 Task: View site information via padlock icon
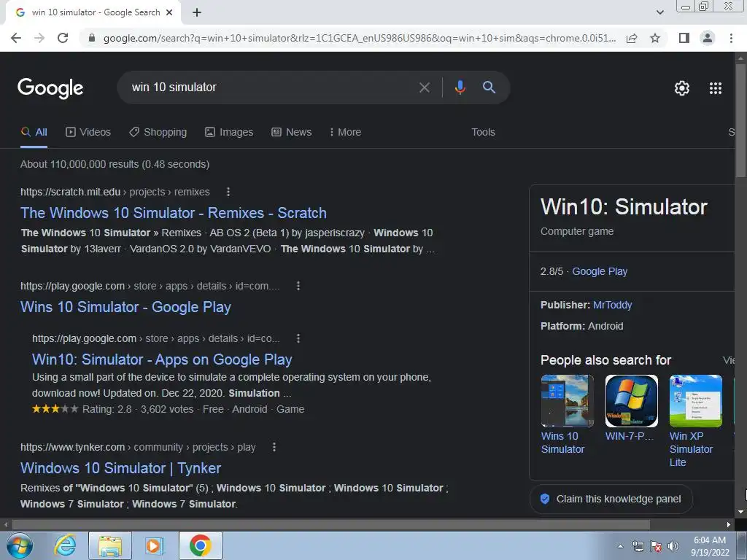click(x=92, y=38)
